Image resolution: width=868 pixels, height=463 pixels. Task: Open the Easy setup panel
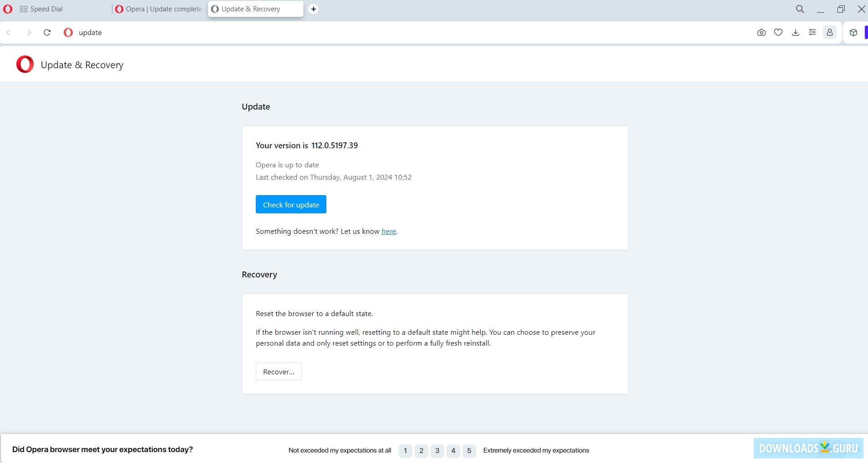812,33
